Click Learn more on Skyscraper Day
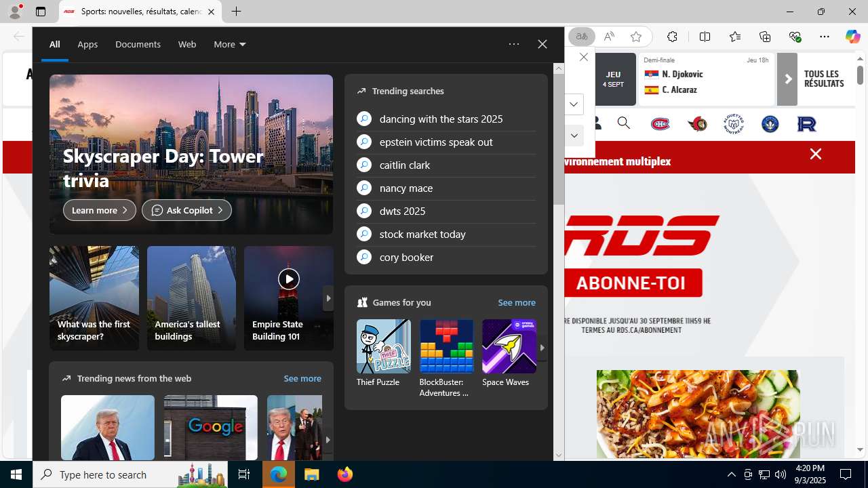Screen dimensions: 868x488 (100, 210)
